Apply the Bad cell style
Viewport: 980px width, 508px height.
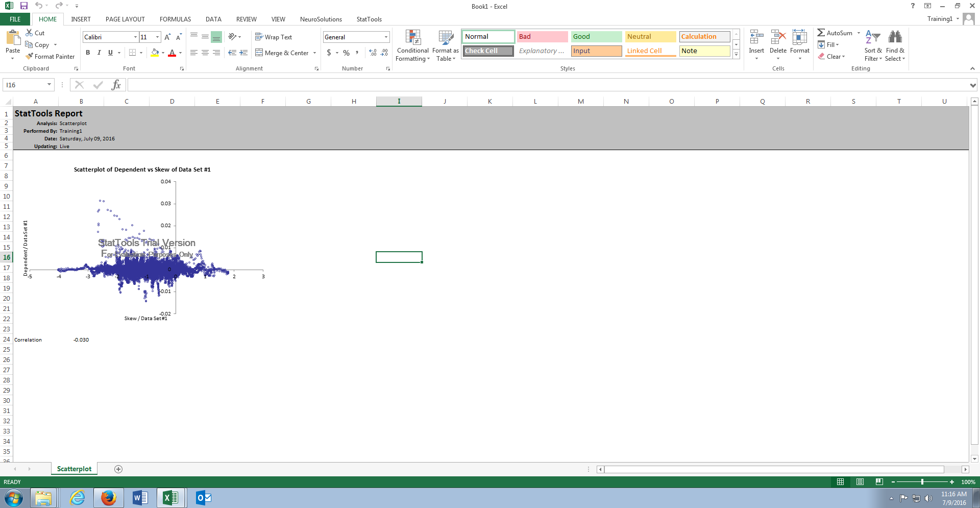[x=542, y=36]
